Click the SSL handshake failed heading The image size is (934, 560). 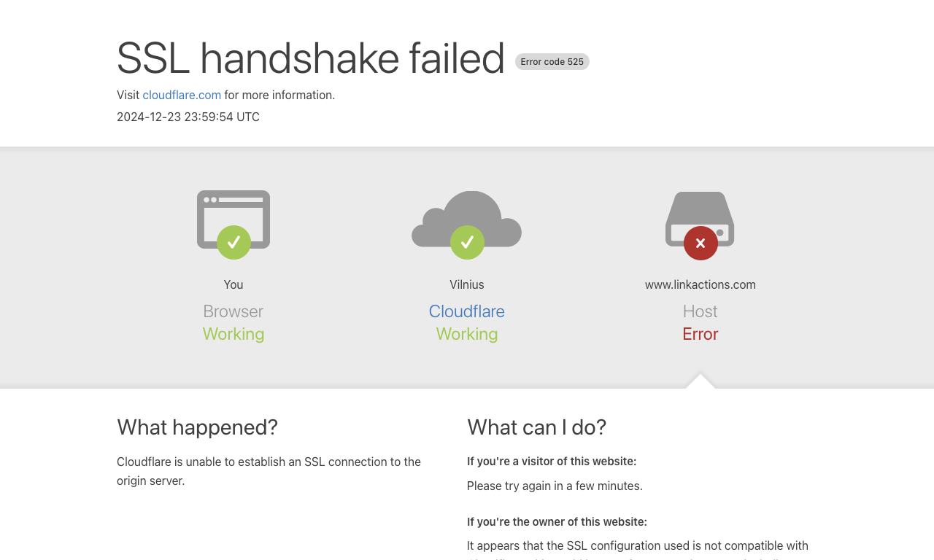click(x=311, y=58)
